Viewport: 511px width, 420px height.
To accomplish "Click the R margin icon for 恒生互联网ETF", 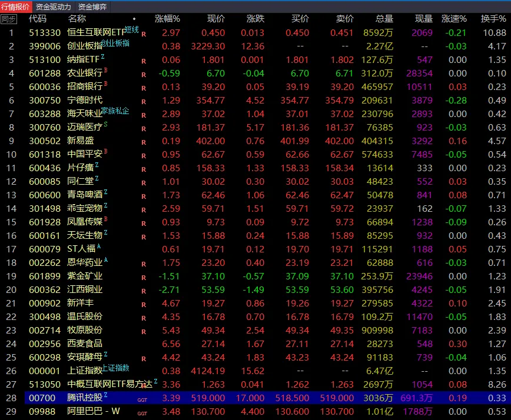I will click(144, 34).
